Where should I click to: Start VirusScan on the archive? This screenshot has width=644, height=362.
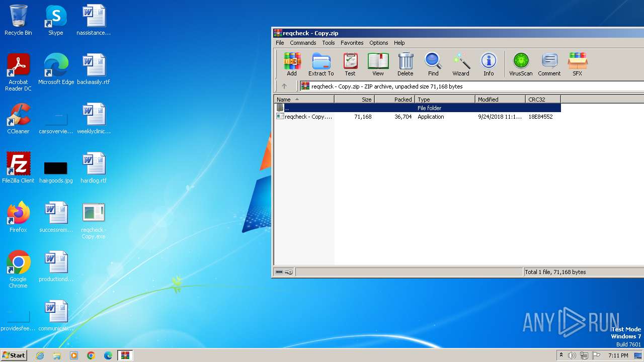pyautogui.click(x=521, y=64)
